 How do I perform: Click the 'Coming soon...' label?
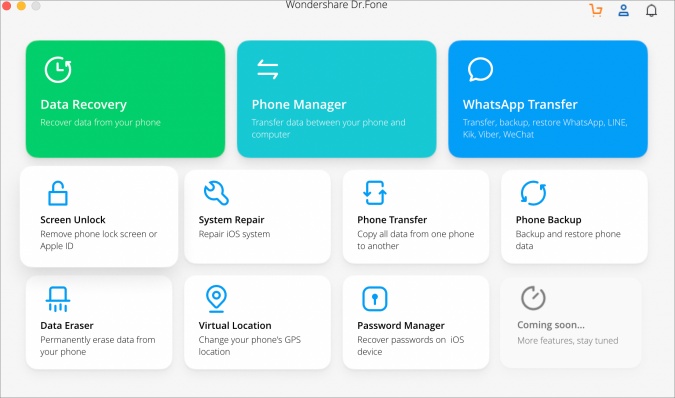(x=551, y=325)
